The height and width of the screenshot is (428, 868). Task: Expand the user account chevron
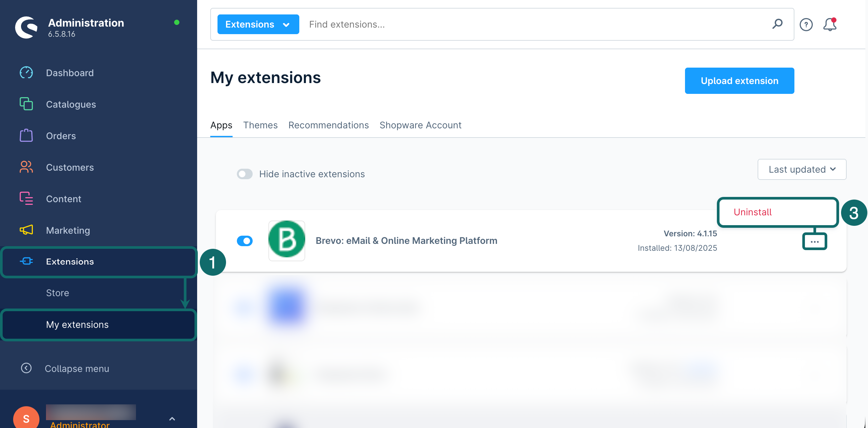pyautogui.click(x=172, y=418)
